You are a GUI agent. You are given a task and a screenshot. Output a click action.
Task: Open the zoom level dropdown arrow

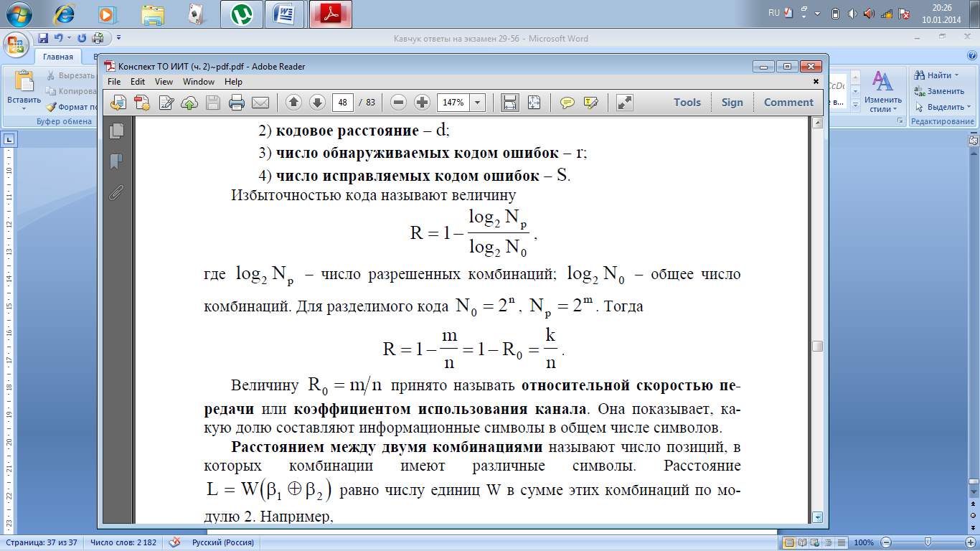(x=478, y=103)
